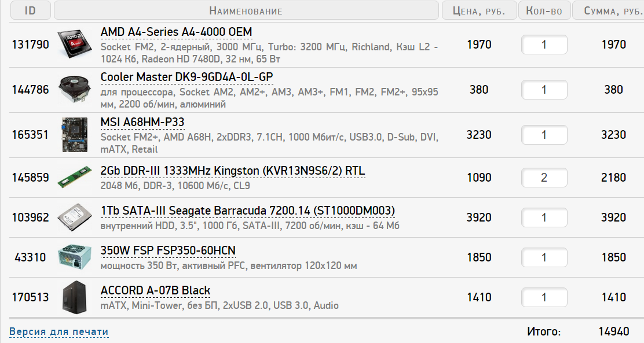Edit quantity field for AMD A4 processor

tap(544, 45)
